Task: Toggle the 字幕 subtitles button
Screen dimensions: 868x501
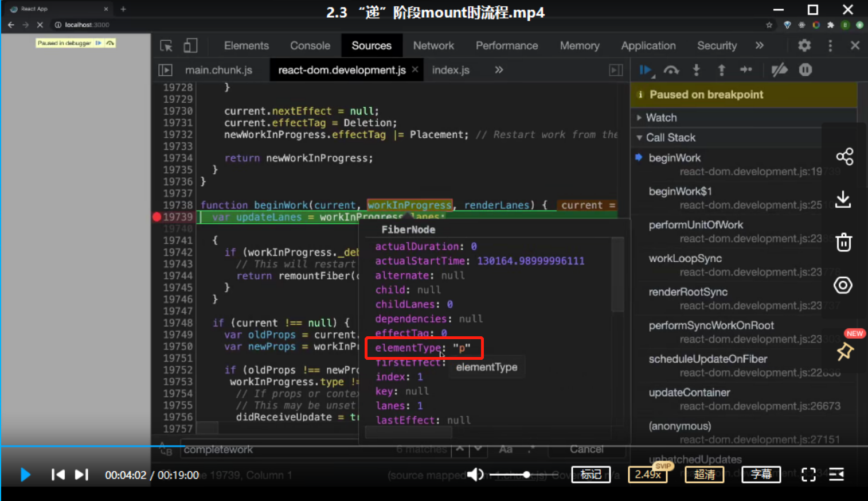Action: [x=761, y=475]
